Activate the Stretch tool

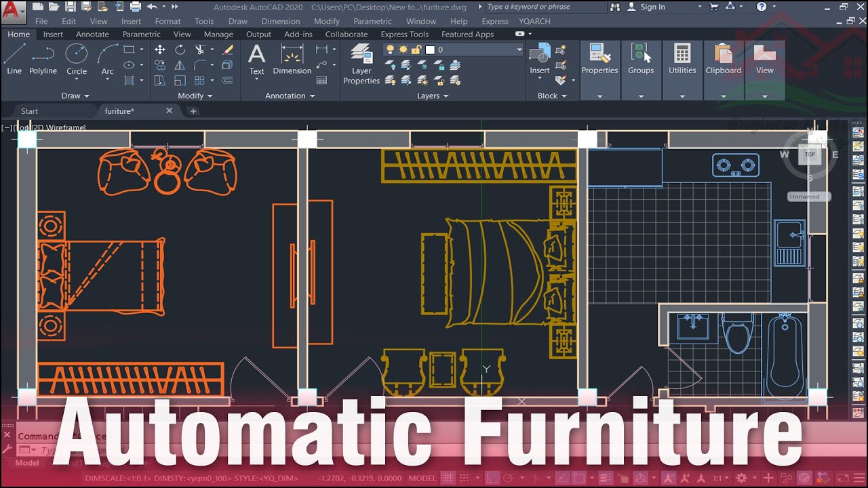pos(160,80)
